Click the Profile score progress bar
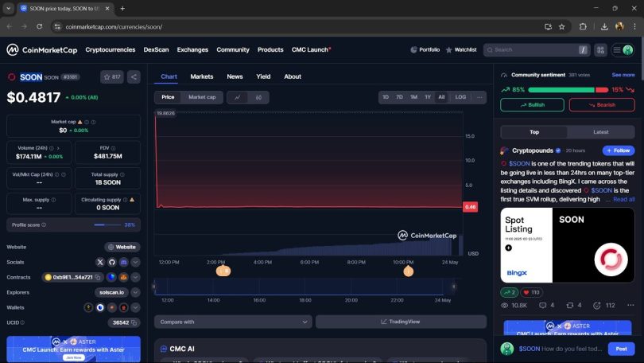Screen dimensions: 644x363 click(x=107, y=224)
